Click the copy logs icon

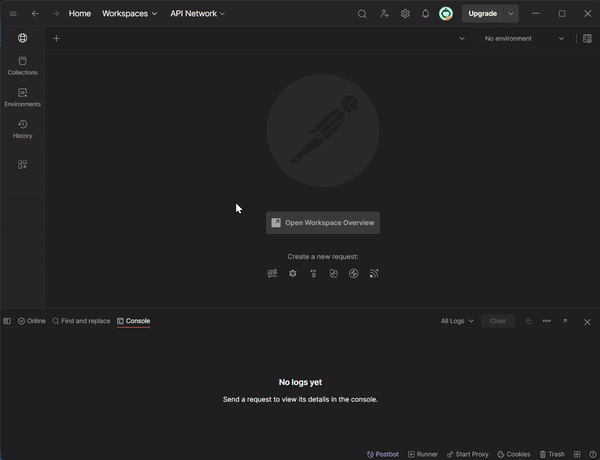(x=528, y=321)
